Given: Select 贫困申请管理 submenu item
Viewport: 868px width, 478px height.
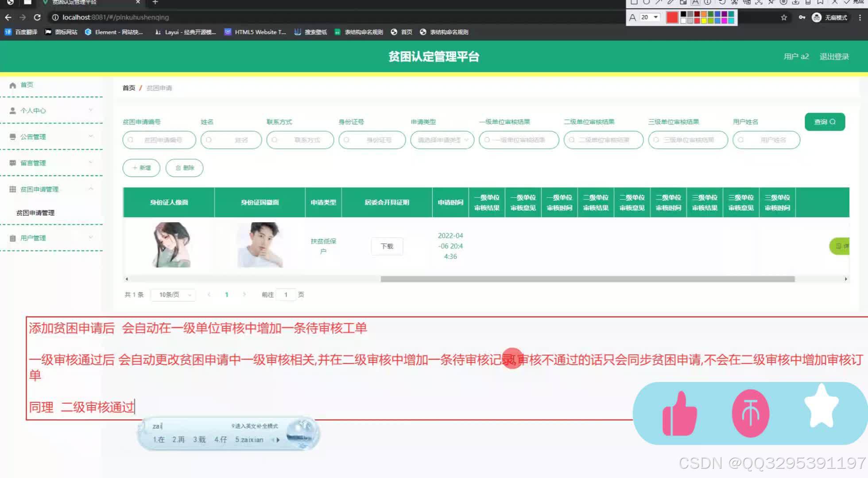Looking at the screenshot, I should click(35, 213).
